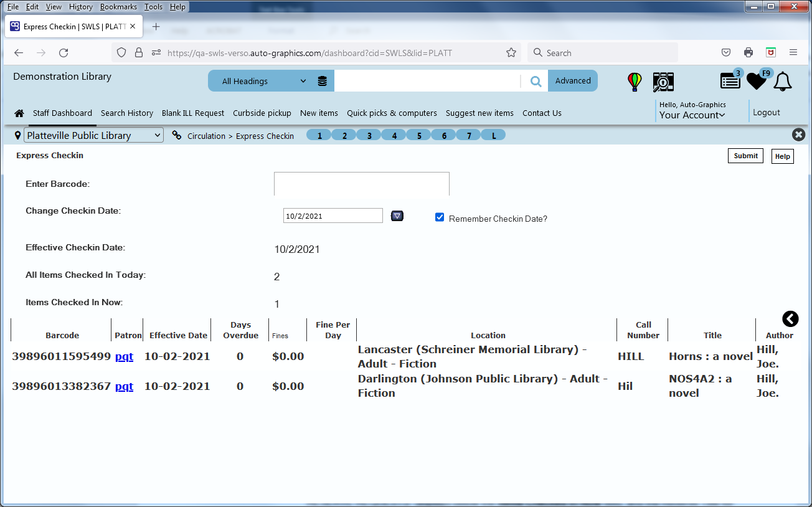Close the Express Checkin panel with X icon
The image size is (812, 507).
coord(798,135)
